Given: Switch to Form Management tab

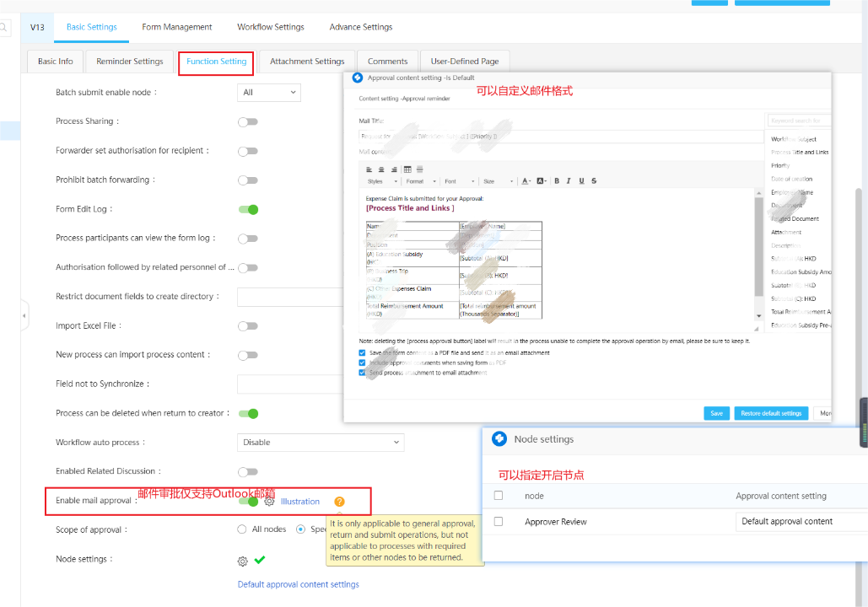Looking at the screenshot, I should coord(176,27).
